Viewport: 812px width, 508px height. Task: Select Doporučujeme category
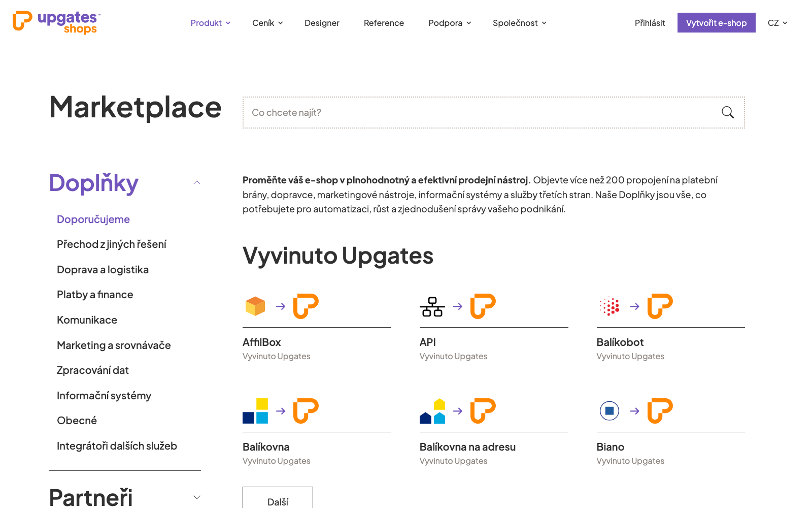[93, 219]
